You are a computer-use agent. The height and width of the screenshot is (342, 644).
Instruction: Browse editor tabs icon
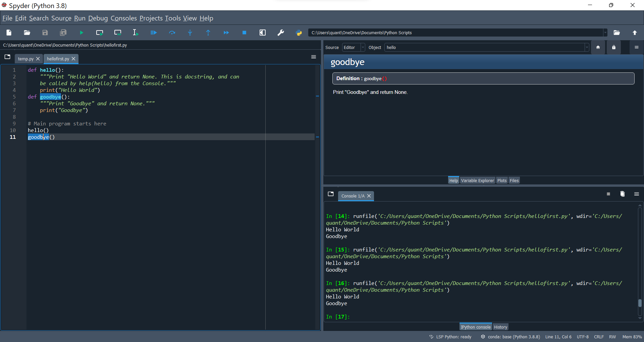(x=7, y=57)
